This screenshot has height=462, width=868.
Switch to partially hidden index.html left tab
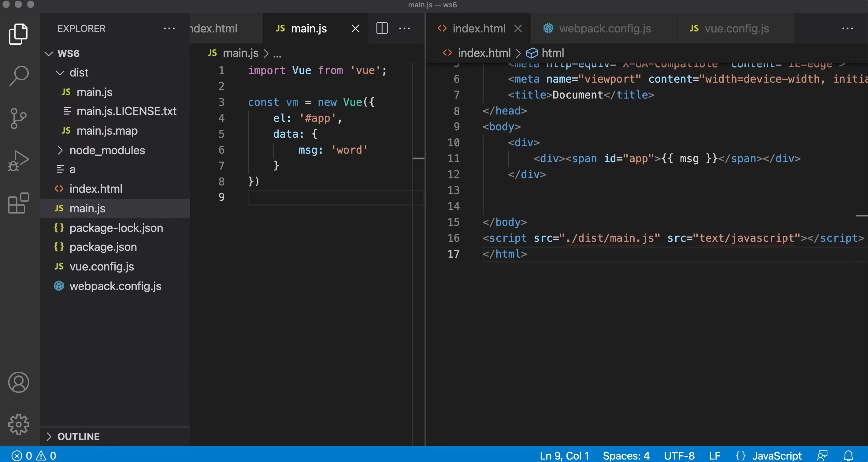click(226, 29)
